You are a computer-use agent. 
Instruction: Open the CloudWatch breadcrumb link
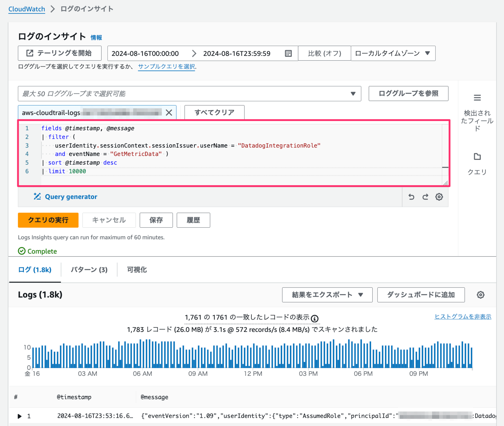27,9
